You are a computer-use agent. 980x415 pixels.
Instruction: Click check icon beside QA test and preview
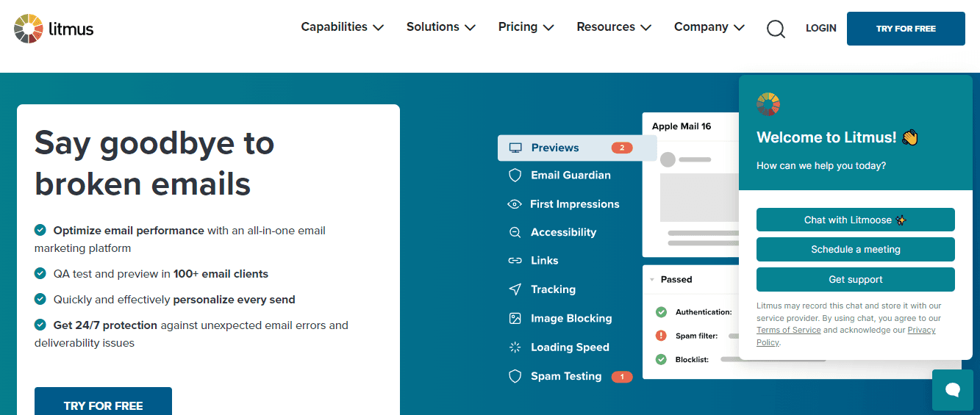(40, 273)
